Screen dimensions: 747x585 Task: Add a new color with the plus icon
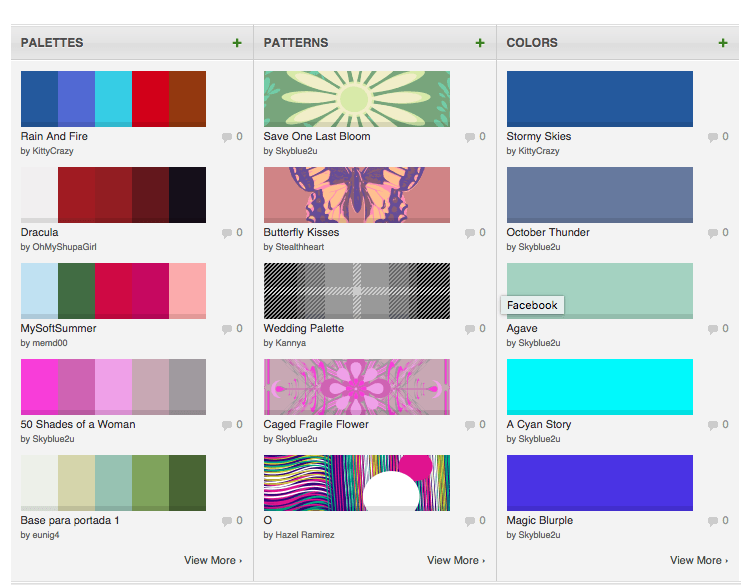723,43
